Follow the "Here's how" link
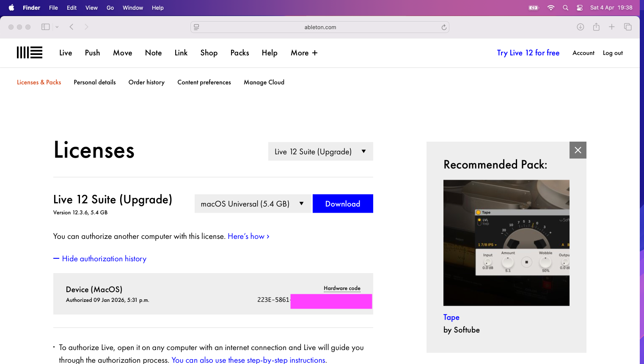The height and width of the screenshot is (364, 644). point(248,236)
